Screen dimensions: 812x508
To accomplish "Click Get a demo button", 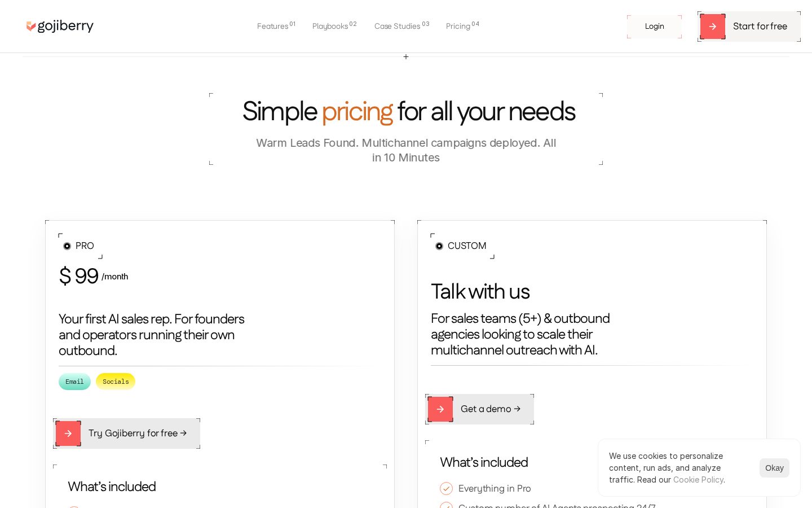I will point(479,409).
